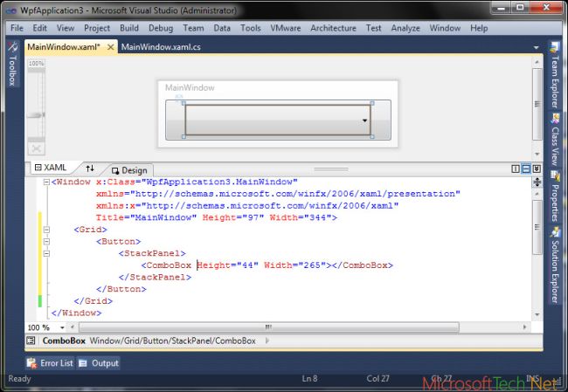568x392 pixels.
Task: Open the Architecture menu
Action: coord(333,28)
